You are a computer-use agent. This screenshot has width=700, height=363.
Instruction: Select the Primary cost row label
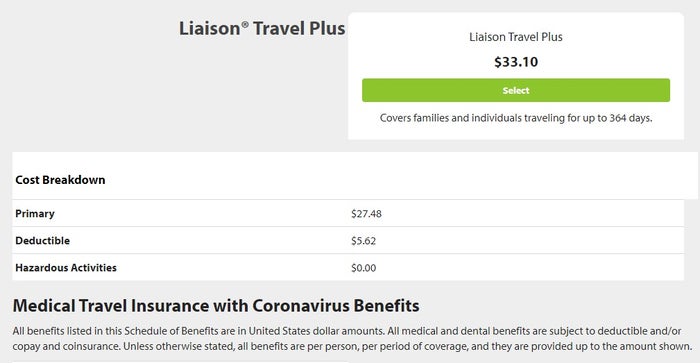click(x=35, y=214)
